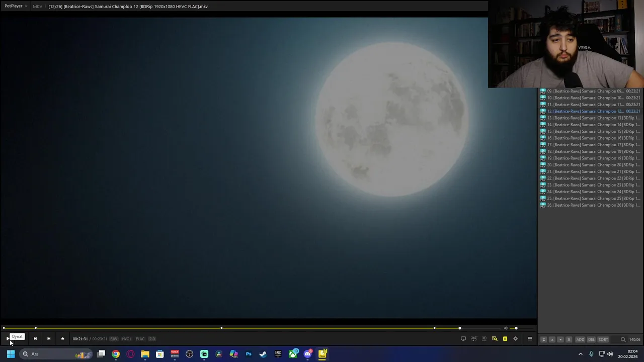Select playlist item 09 Samurai Champloo
Viewport: 644px width, 362px height.
point(590,91)
